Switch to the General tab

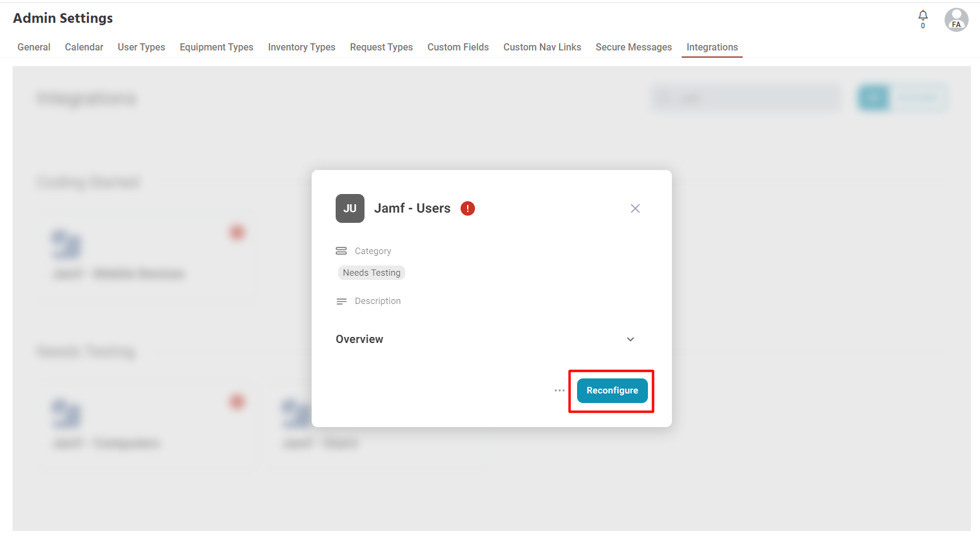[x=34, y=47]
